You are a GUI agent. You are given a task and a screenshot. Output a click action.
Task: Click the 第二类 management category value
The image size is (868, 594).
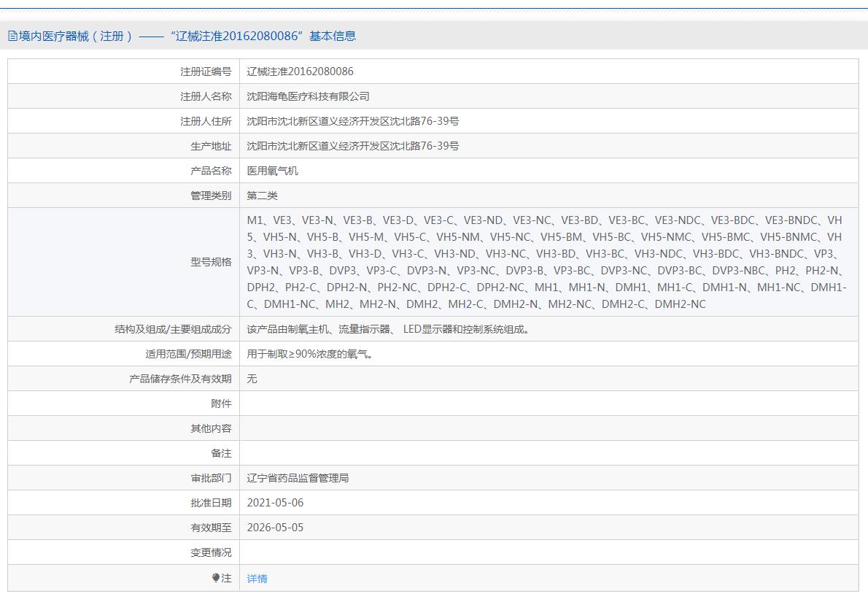[x=262, y=196]
